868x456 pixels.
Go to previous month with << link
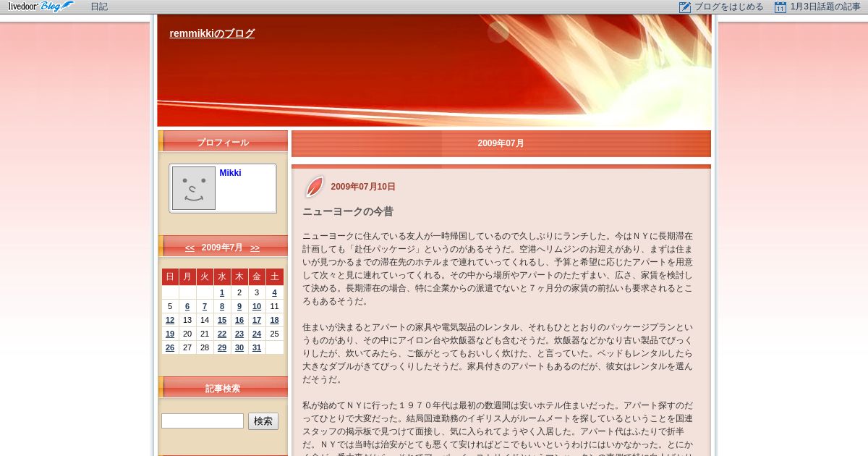pos(190,248)
